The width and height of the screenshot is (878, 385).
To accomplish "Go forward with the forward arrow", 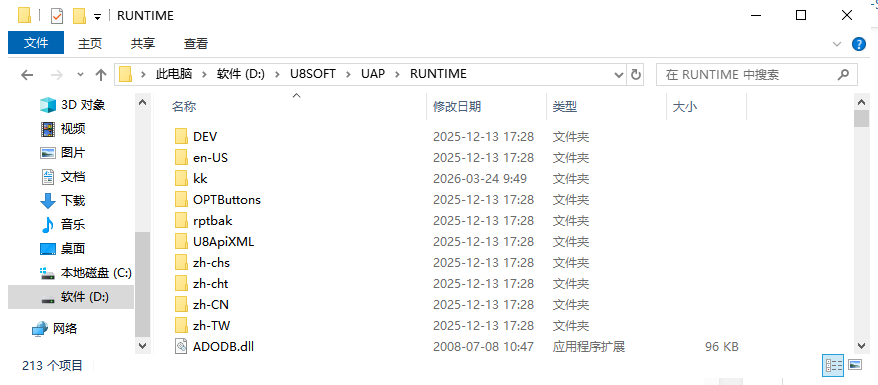I will (57, 74).
